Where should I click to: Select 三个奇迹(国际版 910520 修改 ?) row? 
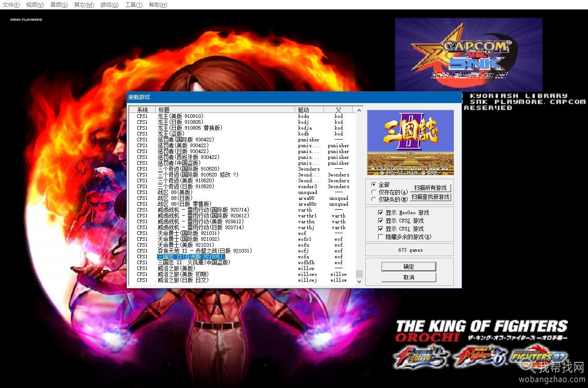pos(242,175)
